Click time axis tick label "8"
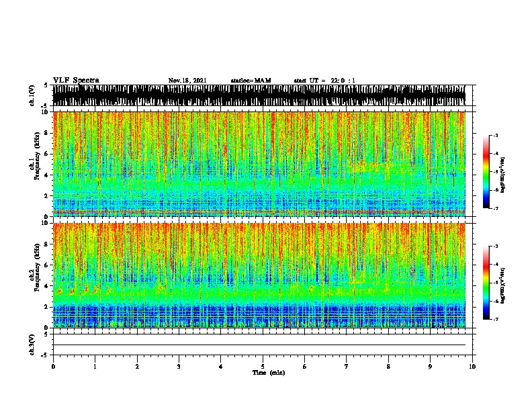This screenshot has width=532, height=411. pyautogui.click(x=388, y=367)
